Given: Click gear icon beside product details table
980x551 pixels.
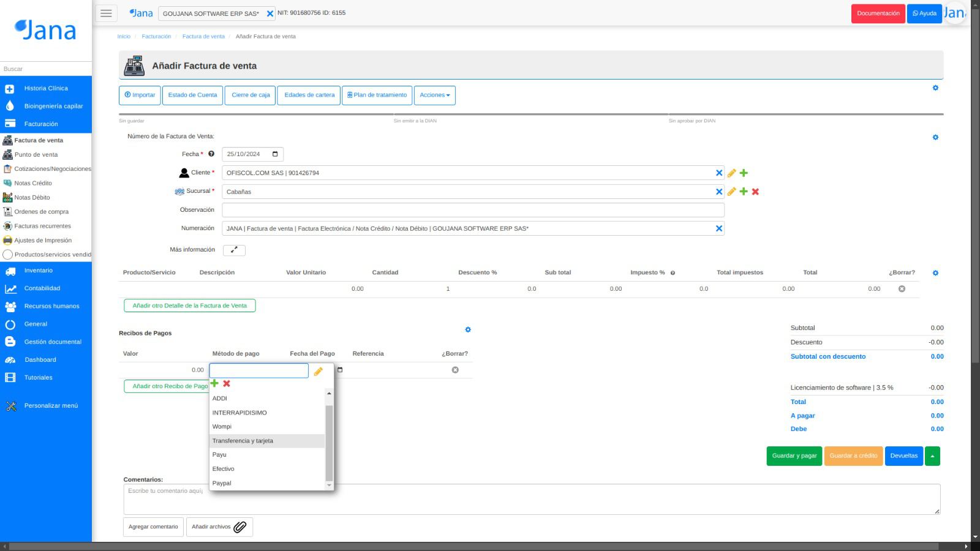Looking at the screenshot, I should click(935, 273).
